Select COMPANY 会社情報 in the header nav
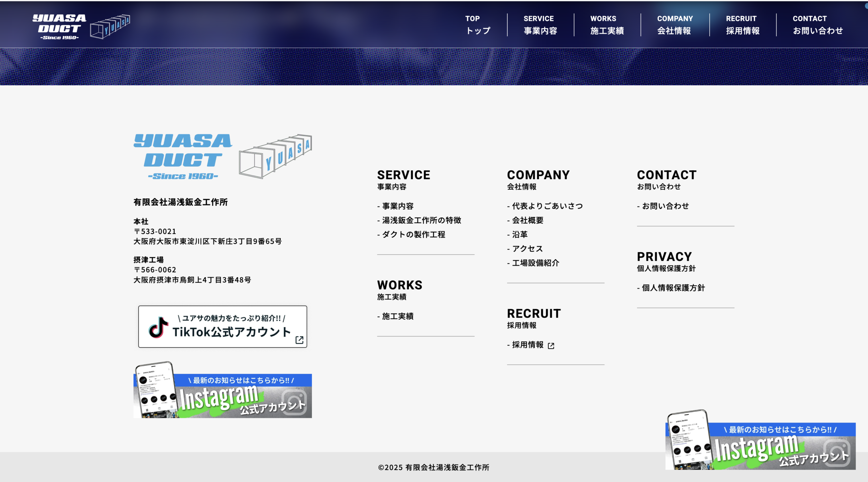Image resolution: width=868 pixels, height=482 pixels. [675, 25]
